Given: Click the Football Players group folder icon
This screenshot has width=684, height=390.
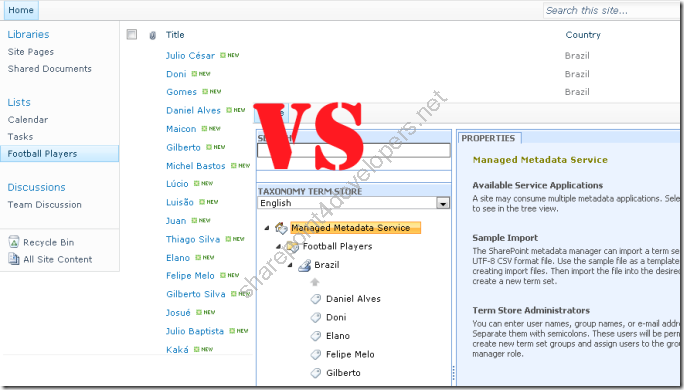Looking at the screenshot, I should pos(292,246).
